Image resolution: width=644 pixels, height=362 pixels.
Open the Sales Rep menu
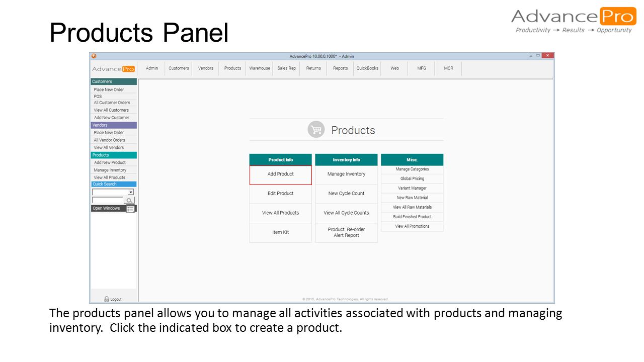286,68
